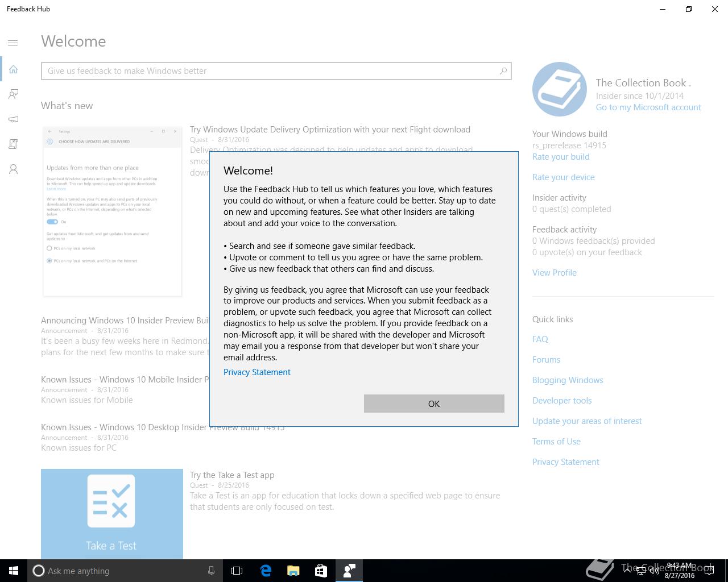Click the Collection Book profile avatar
The width and height of the screenshot is (728, 582).
(560, 89)
